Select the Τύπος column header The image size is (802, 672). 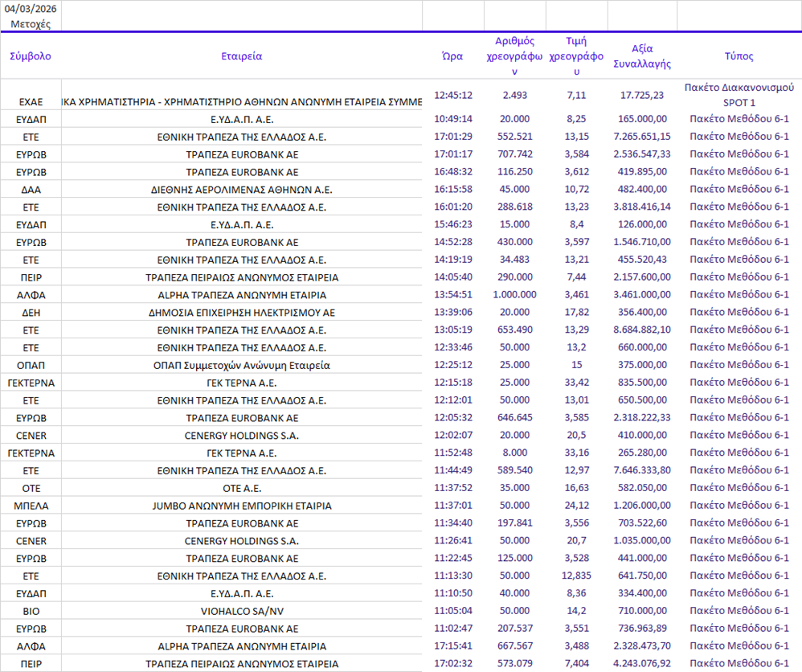tap(739, 56)
